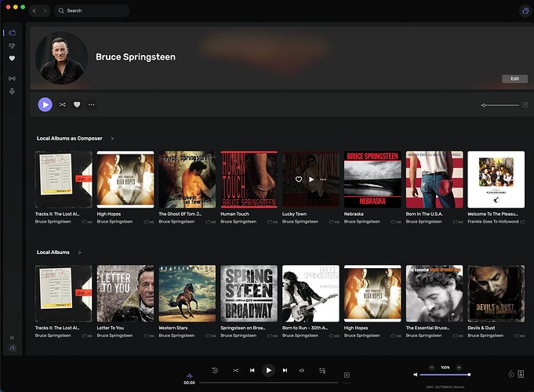The width and height of the screenshot is (534, 392).
Task: Expand the Local Albums as Composer section arrow
Action: pyautogui.click(x=112, y=139)
